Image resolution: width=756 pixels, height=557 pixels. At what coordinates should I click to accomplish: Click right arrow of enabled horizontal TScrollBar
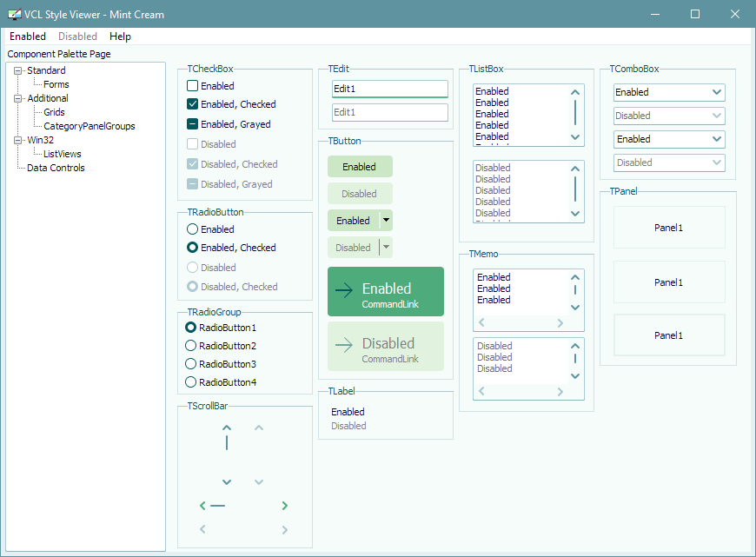point(284,506)
